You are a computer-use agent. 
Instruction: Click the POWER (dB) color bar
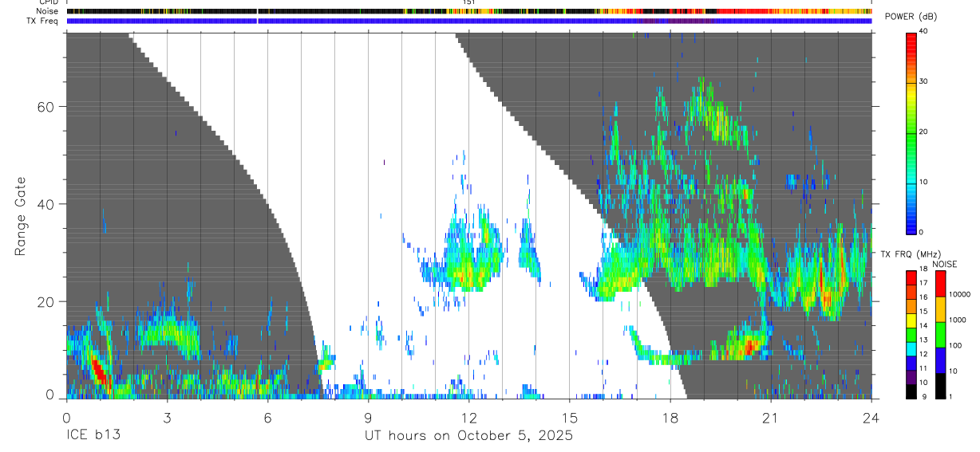(x=911, y=132)
